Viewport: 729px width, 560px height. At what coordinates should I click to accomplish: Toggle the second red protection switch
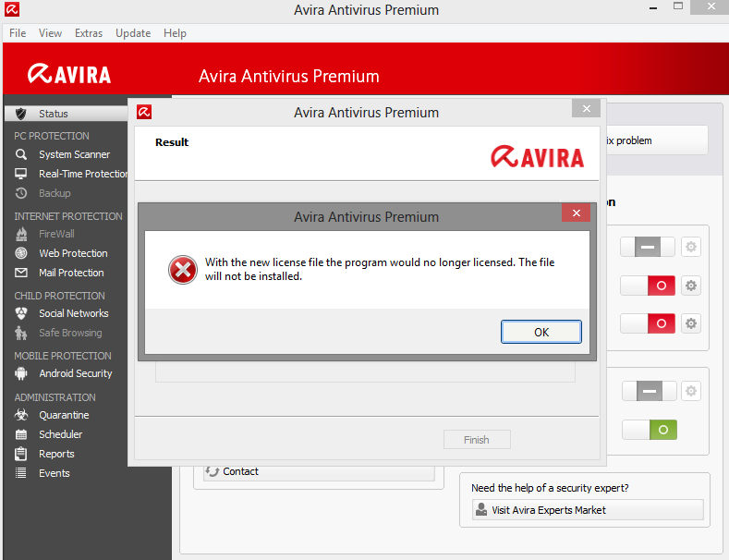point(648,323)
